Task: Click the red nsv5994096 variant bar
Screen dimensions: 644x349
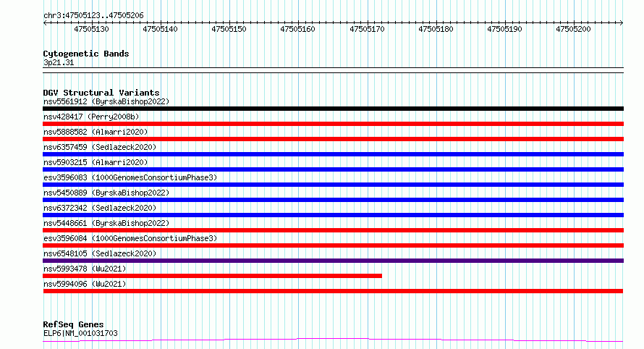Action: pos(333,291)
